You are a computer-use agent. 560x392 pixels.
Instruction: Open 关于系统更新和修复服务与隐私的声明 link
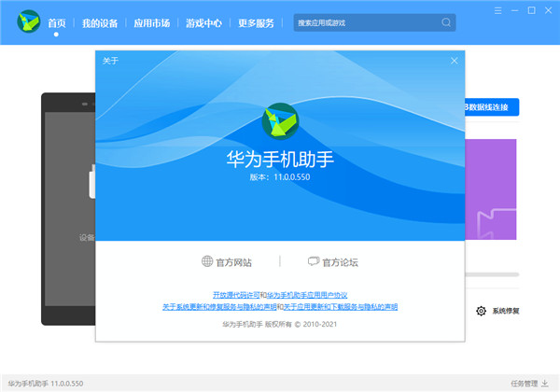[218, 306]
